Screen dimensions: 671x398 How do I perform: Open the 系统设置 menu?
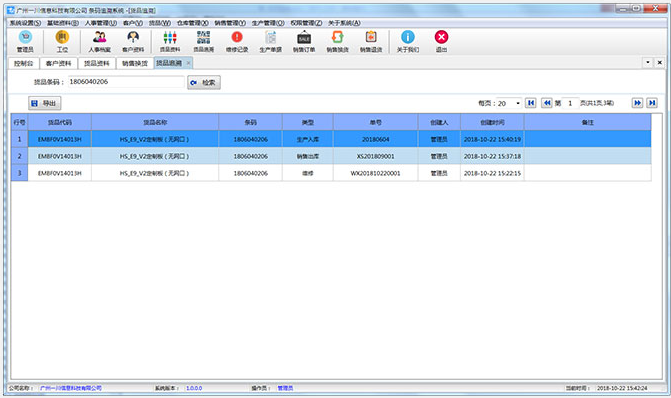coord(25,23)
